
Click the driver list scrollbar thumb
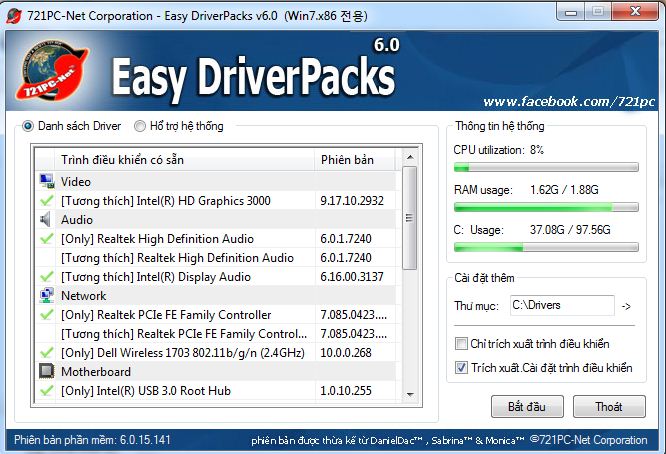pos(410,218)
